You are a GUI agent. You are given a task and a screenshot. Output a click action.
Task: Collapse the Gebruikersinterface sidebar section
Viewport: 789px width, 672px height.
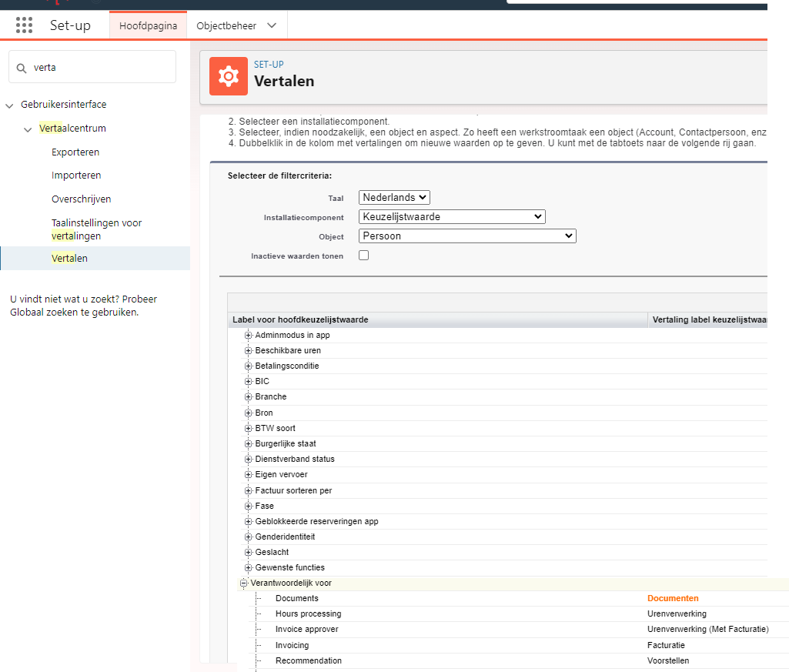9,105
